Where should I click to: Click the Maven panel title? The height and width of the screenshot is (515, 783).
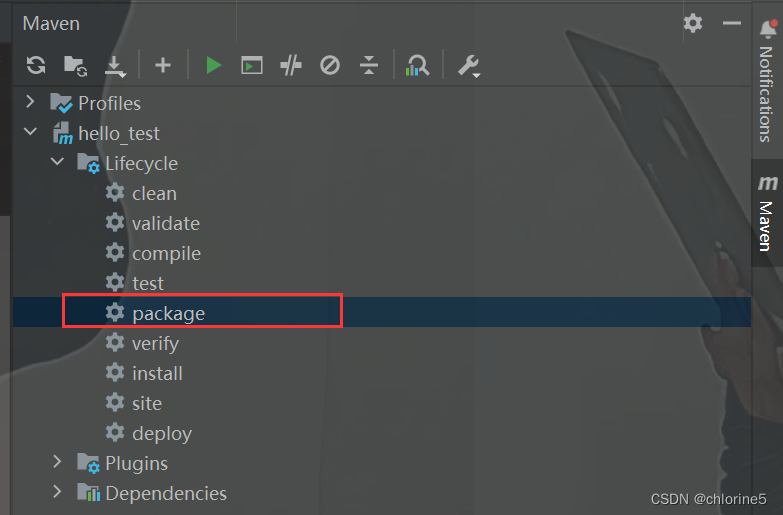click(x=51, y=23)
